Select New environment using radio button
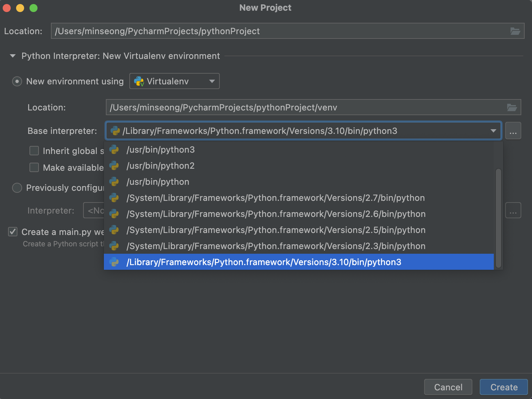532x399 pixels. pyautogui.click(x=17, y=81)
